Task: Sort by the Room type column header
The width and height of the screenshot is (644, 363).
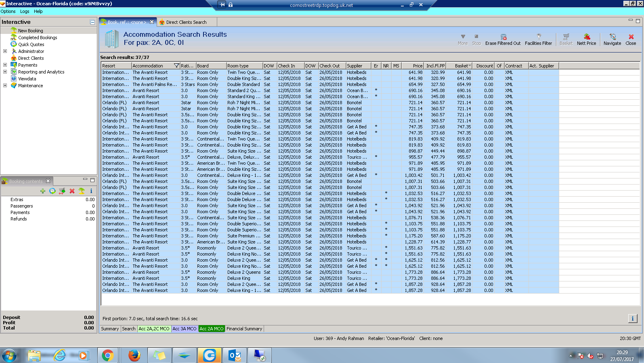Action: tap(244, 66)
